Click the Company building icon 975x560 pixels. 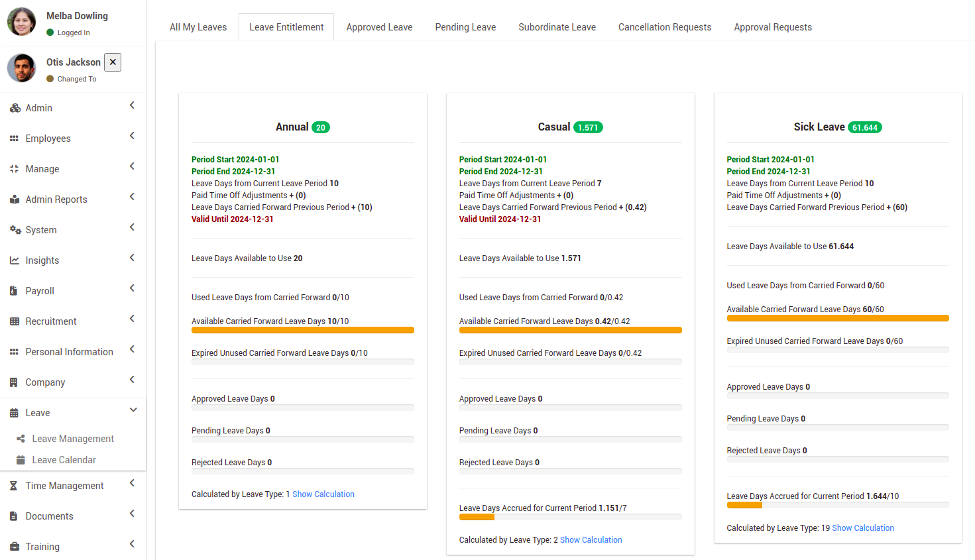click(x=14, y=382)
